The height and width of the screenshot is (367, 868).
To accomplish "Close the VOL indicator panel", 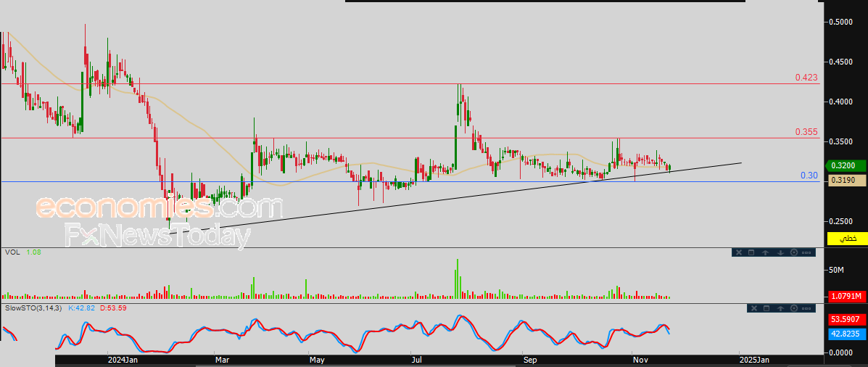I will [739, 252].
